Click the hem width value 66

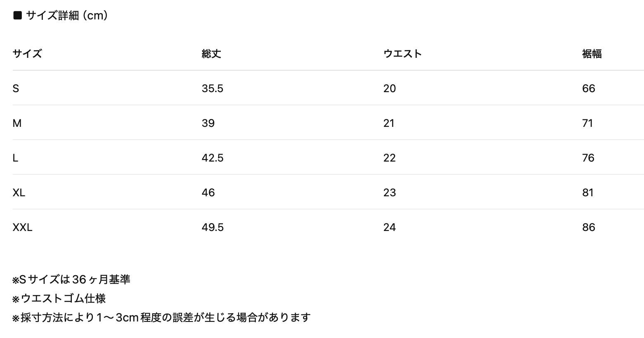click(x=588, y=88)
